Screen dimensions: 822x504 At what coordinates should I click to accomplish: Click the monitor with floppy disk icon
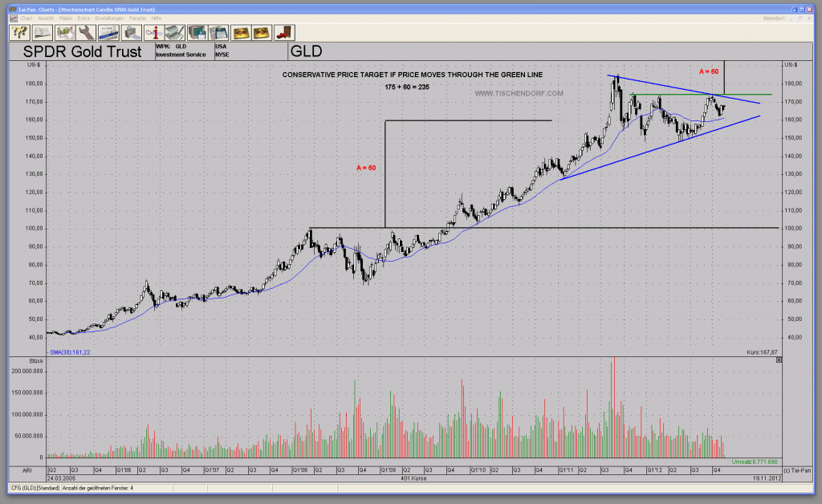click(x=197, y=32)
